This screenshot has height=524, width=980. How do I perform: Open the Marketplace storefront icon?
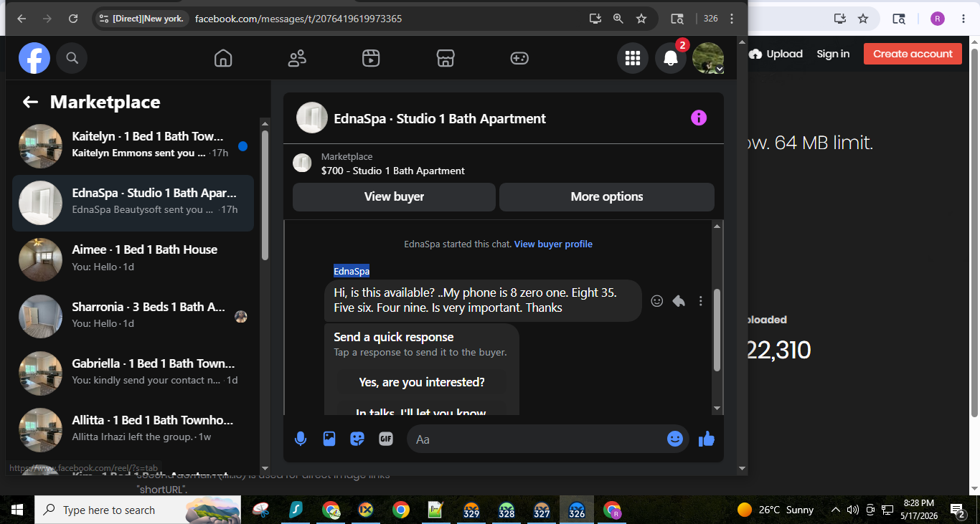click(446, 58)
